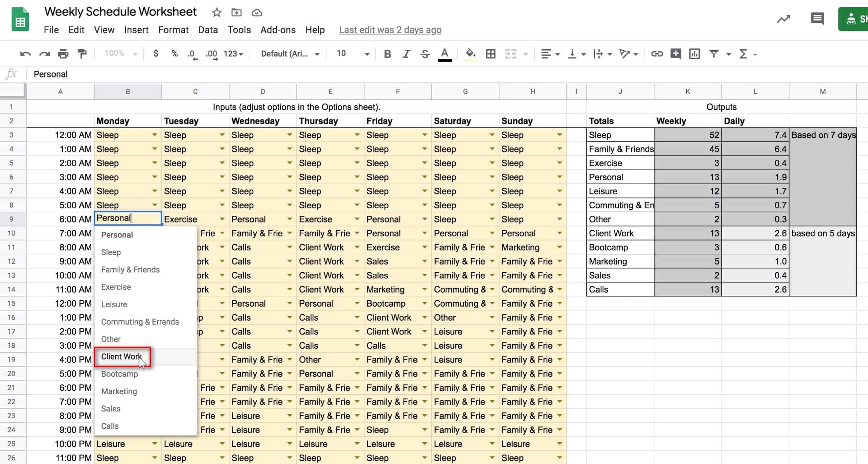The width and height of the screenshot is (868, 464).
Task: Click the merge cells icon
Action: 511,54
